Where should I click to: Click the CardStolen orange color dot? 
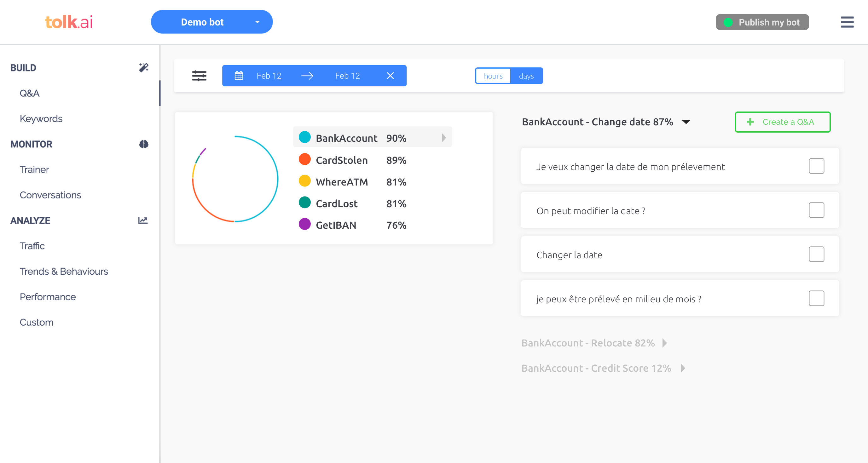tap(304, 159)
